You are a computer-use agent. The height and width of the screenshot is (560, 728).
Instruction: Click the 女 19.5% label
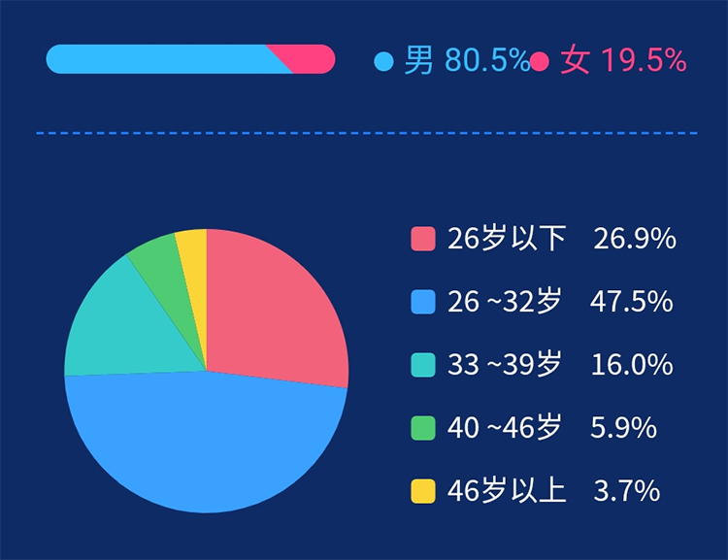[x=623, y=62]
